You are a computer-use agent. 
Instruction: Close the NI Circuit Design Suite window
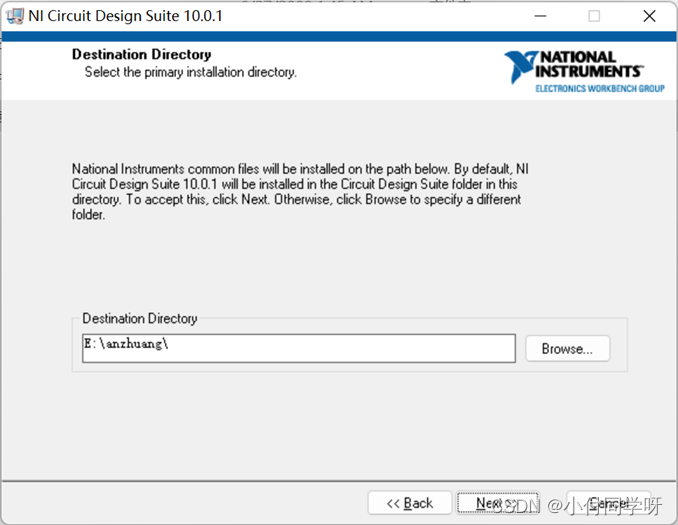click(649, 16)
